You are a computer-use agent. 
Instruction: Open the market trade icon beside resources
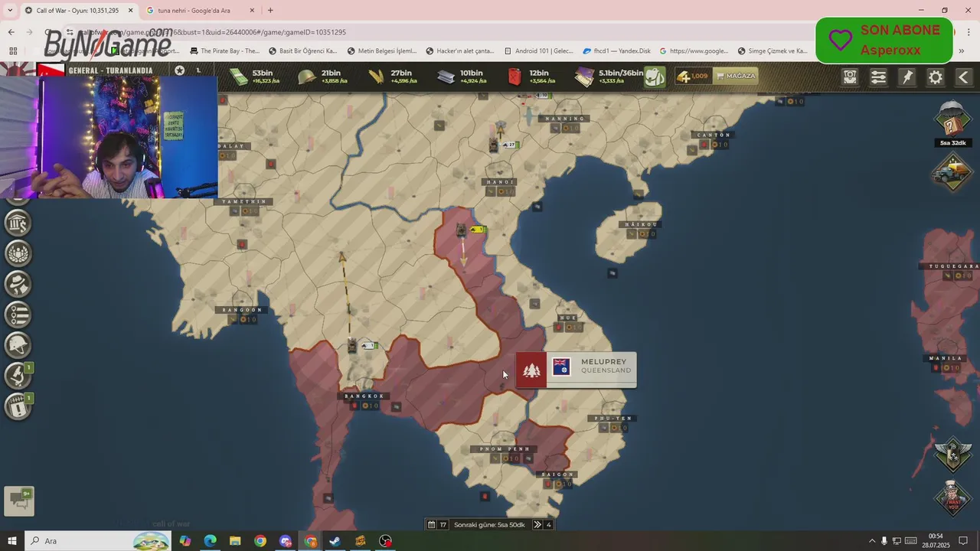pyautogui.click(x=655, y=77)
